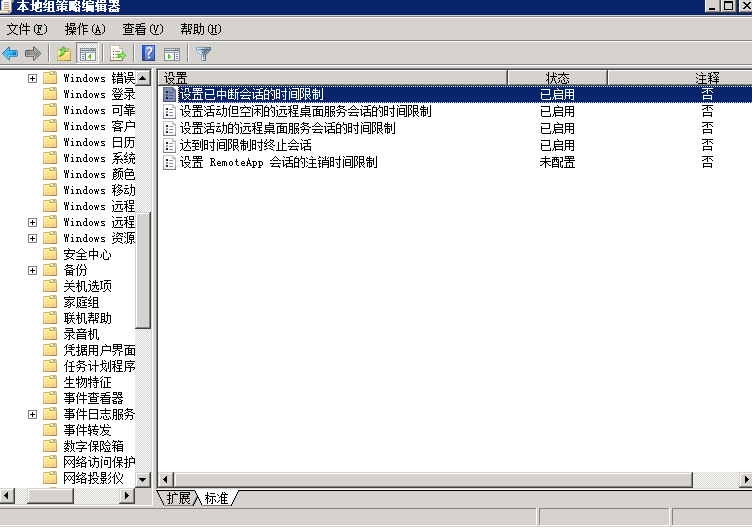Select the 生物特征 tree folder

pos(87,382)
